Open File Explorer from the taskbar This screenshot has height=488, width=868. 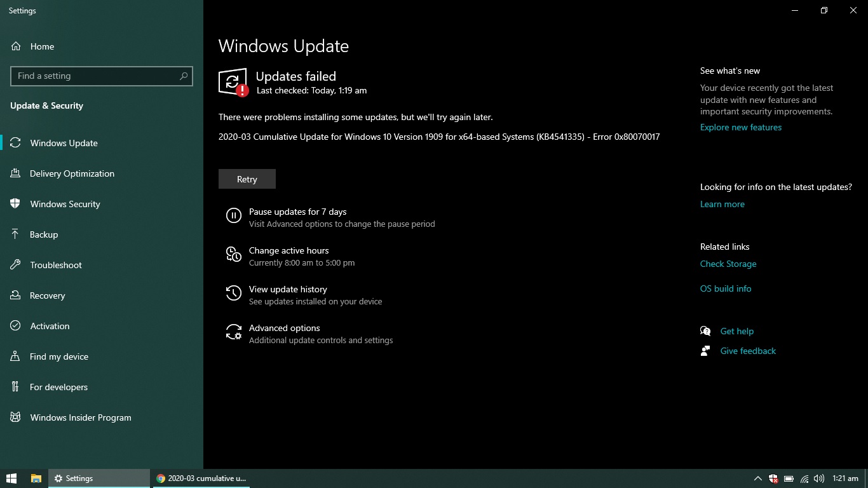click(36, 478)
